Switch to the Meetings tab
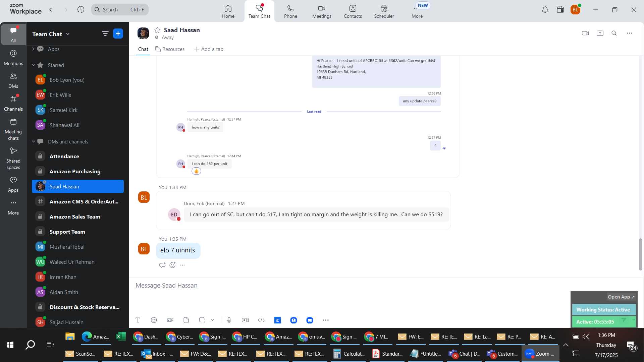 pos(322,11)
